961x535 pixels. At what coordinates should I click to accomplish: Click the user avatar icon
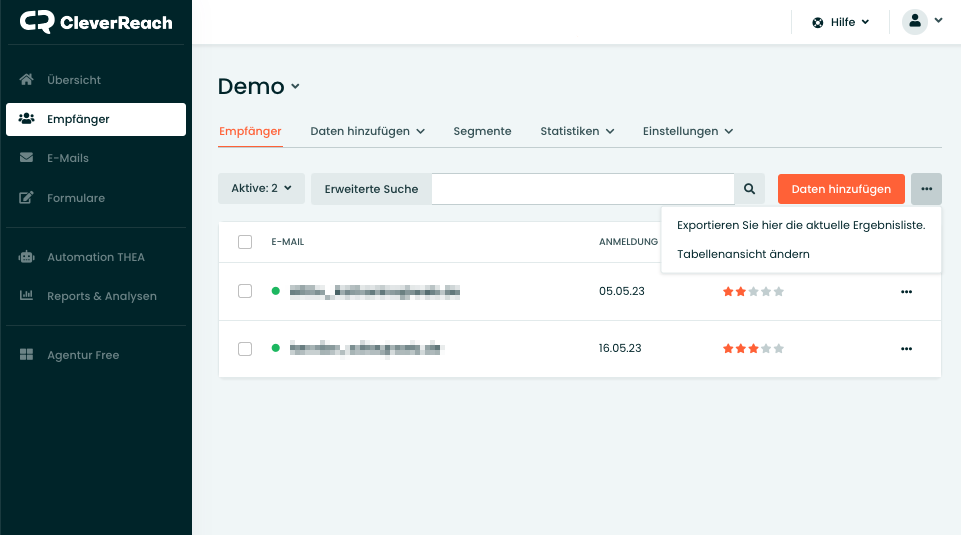click(914, 21)
